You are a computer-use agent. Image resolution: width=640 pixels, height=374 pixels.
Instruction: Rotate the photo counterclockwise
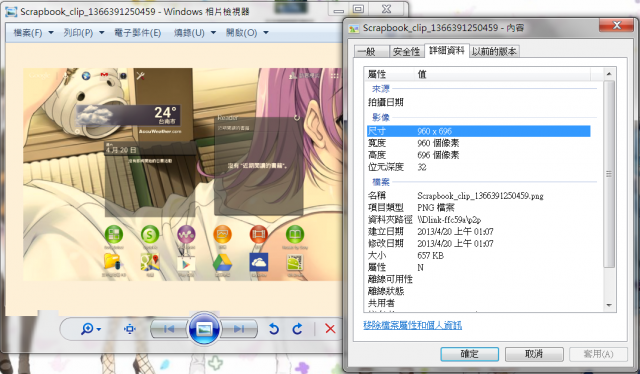click(x=274, y=329)
